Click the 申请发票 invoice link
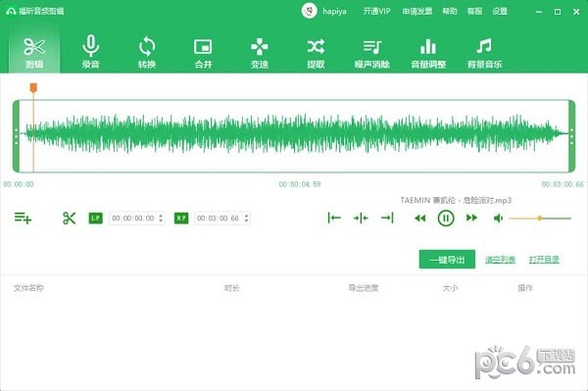The width and height of the screenshot is (588, 391). 417,11
